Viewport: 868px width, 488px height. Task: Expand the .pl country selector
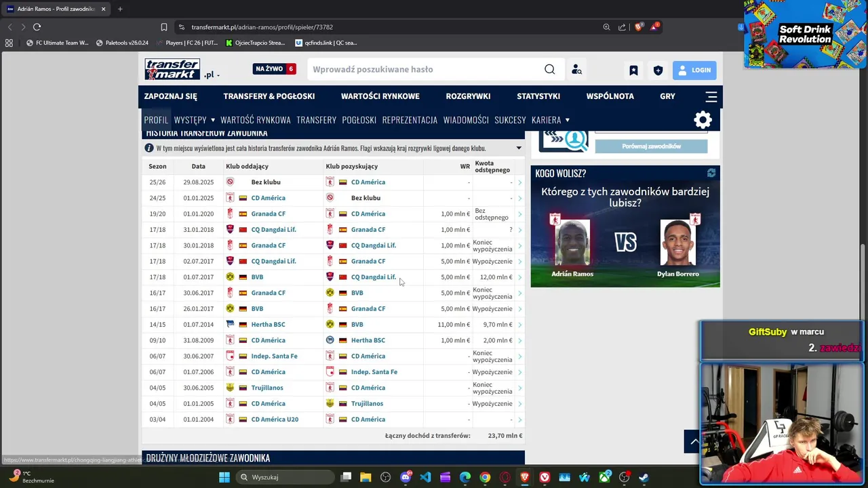point(212,75)
